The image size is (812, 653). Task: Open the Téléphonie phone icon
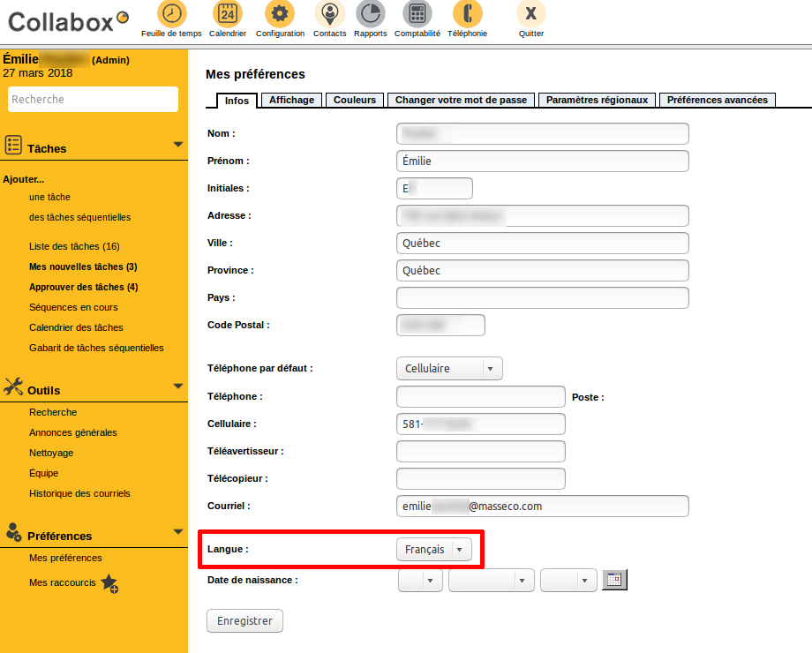tap(467, 14)
